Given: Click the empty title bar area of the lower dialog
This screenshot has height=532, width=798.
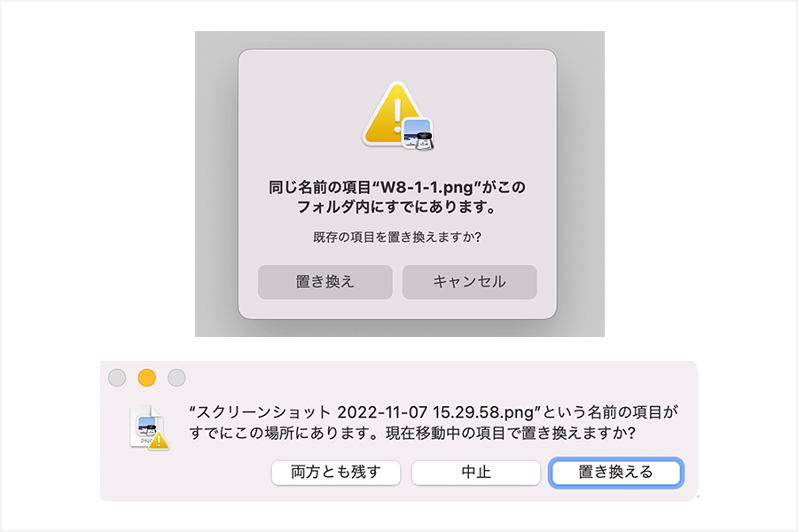Looking at the screenshot, I should click(x=438, y=378).
